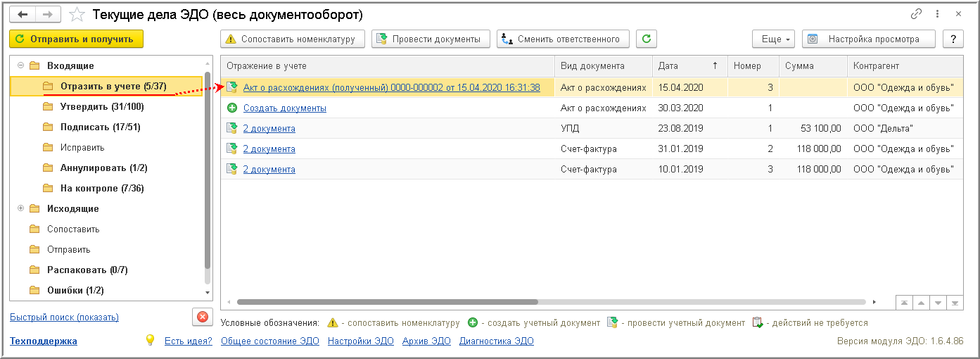Open Общее состояние ЭДО link

click(x=270, y=341)
